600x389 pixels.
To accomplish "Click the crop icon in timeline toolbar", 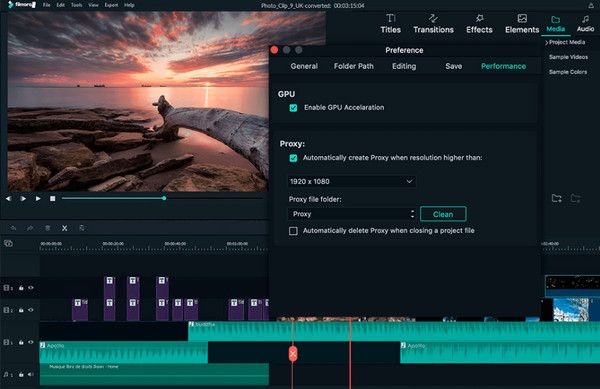I will point(82,228).
